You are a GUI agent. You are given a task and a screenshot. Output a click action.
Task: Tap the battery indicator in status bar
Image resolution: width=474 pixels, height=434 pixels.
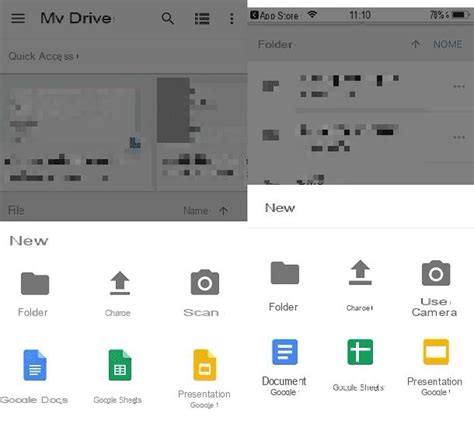460,15
